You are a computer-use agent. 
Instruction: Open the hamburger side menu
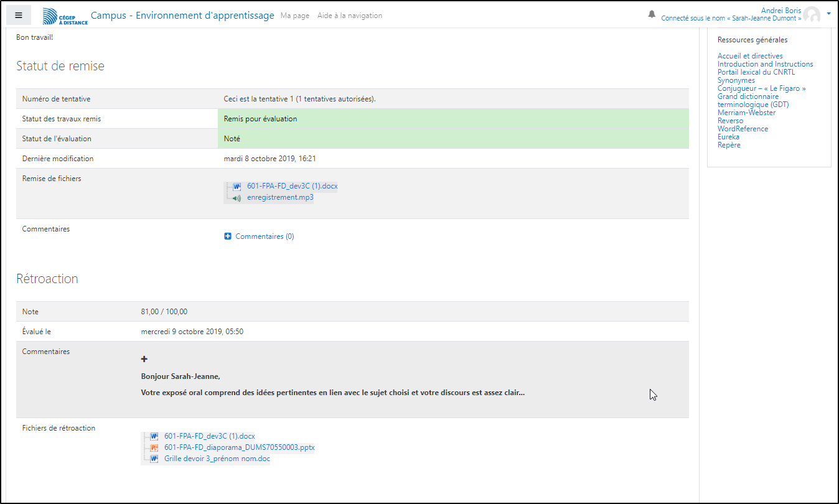[x=19, y=16]
